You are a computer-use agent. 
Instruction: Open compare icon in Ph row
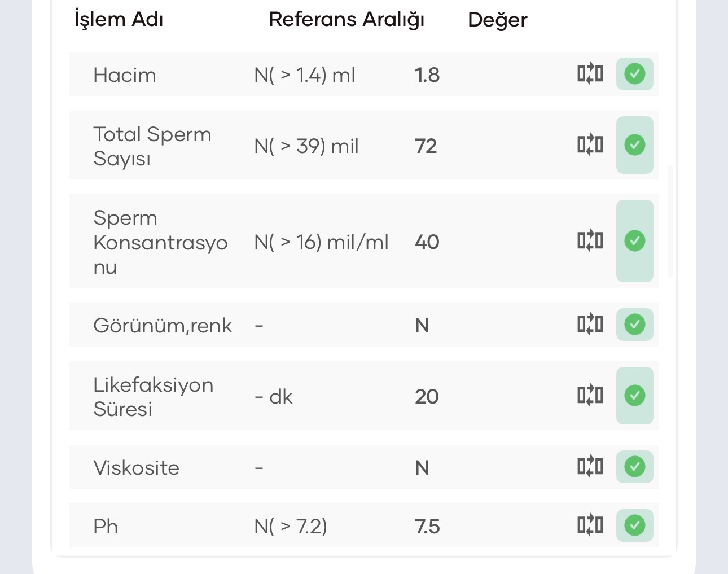(590, 525)
